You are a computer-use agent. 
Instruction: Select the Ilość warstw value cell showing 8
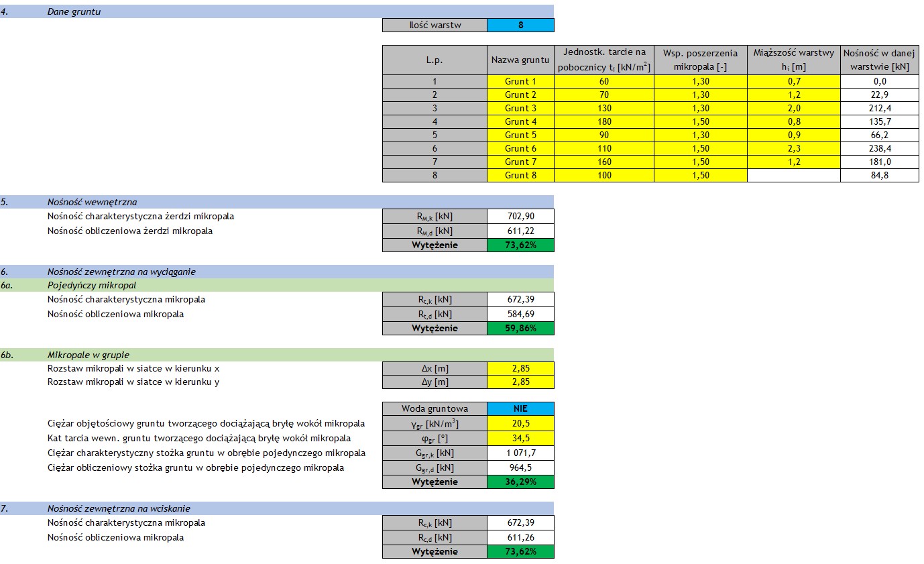(520, 25)
